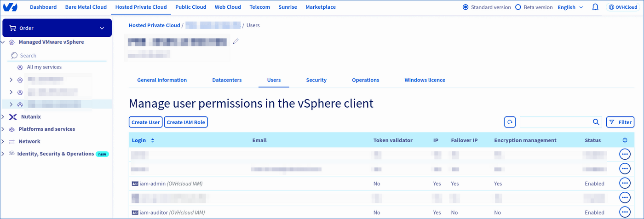
Task: Open the Bare Metal Cloud menu
Action: [x=86, y=7]
